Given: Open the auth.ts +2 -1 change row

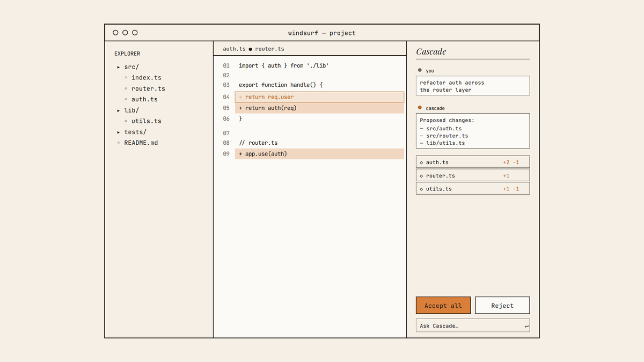Looking at the screenshot, I should pyautogui.click(x=473, y=162).
